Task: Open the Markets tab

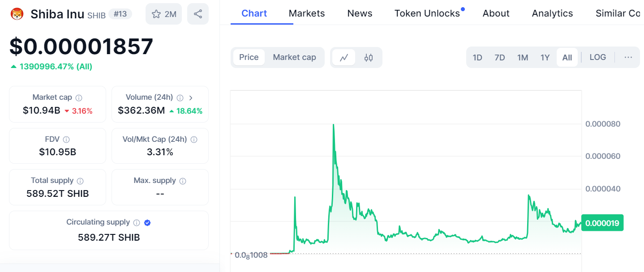Action: click(x=307, y=13)
